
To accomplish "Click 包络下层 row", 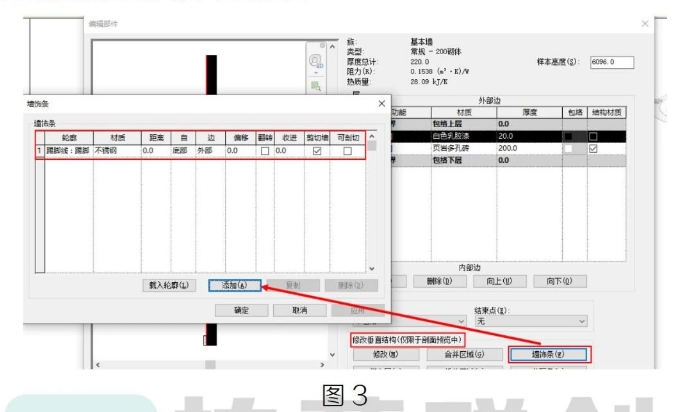I will point(508,161).
